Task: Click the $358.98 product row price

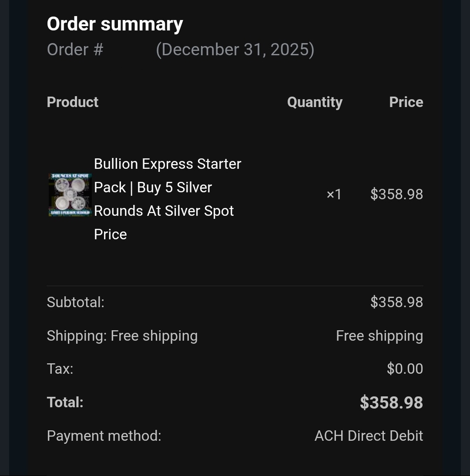Action: (x=396, y=194)
